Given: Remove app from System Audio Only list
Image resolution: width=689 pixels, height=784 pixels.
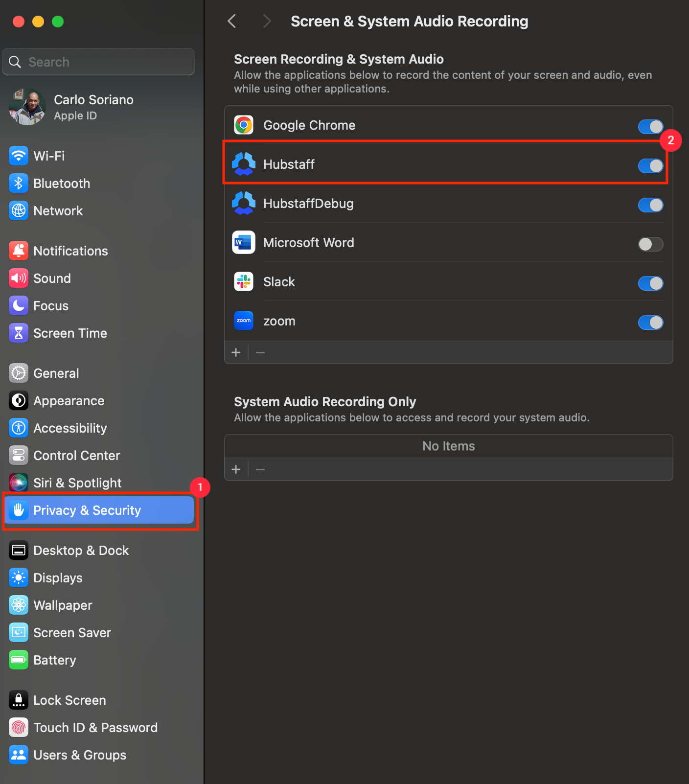Looking at the screenshot, I should 260,469.
